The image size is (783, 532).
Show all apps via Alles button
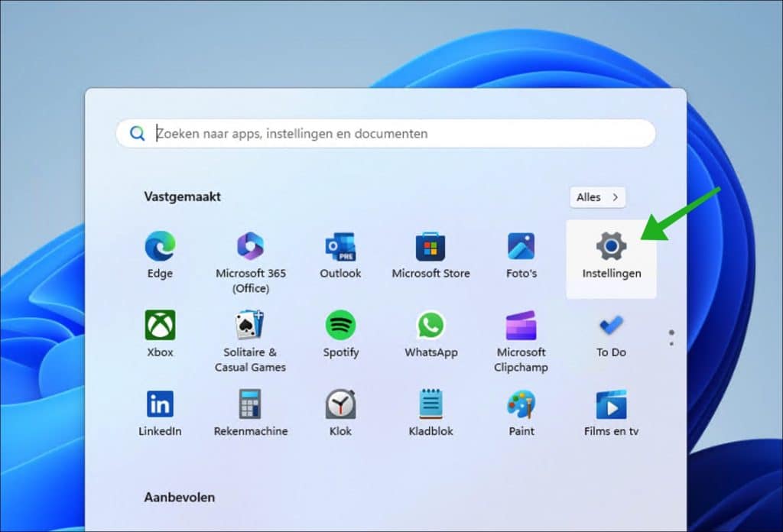coord(597,197)
